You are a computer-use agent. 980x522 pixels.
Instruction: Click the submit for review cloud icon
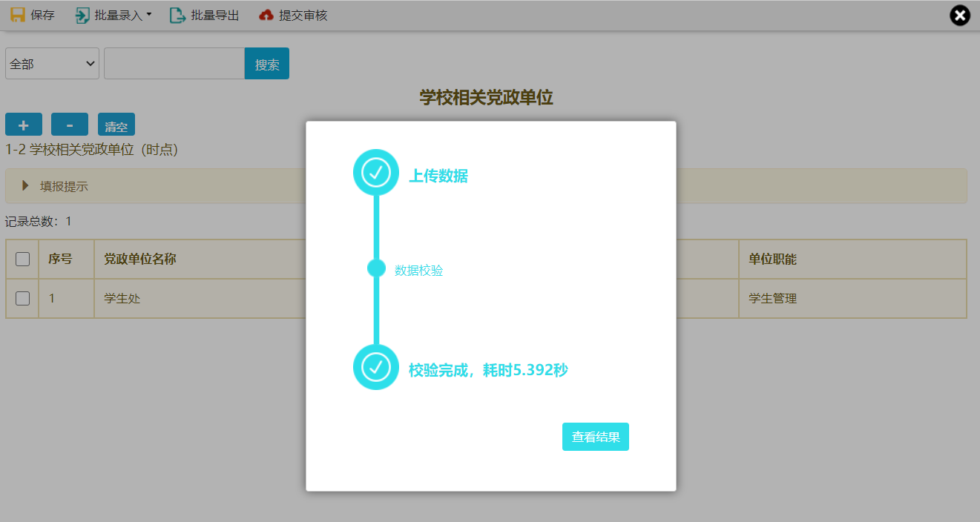(x=266, y=15)
